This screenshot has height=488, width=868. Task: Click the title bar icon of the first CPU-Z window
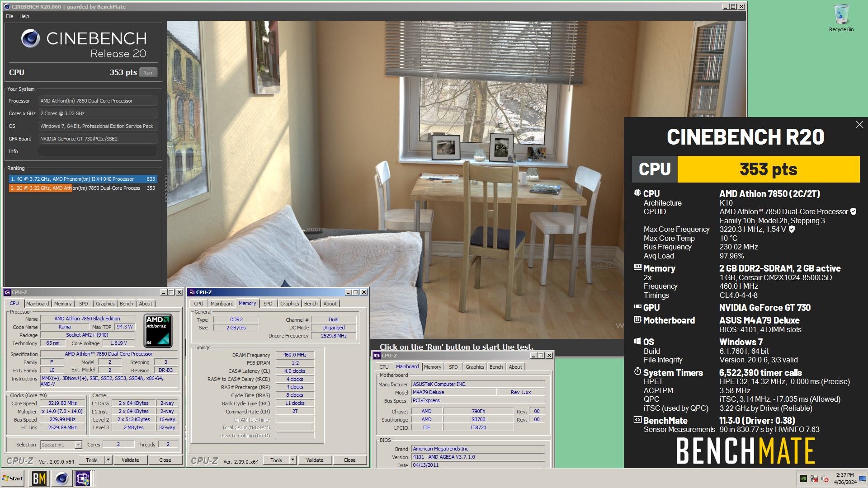click(x=7, y=292)
